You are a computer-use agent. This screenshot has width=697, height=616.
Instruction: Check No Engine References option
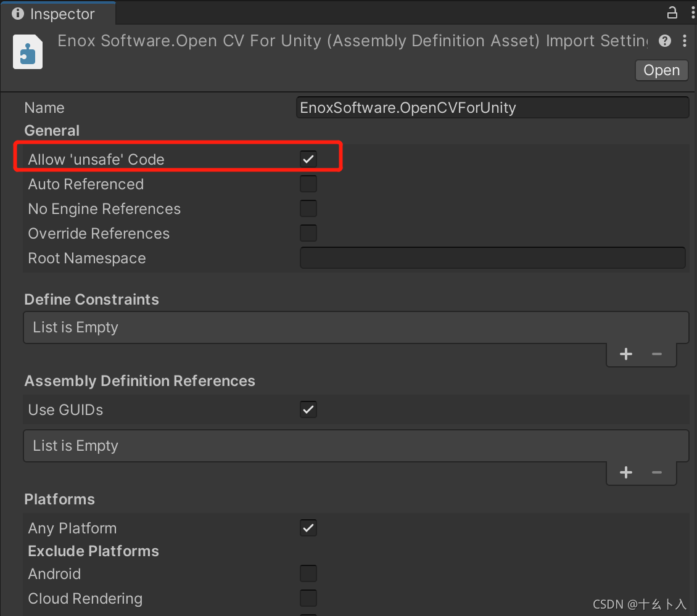click(308, 208)
